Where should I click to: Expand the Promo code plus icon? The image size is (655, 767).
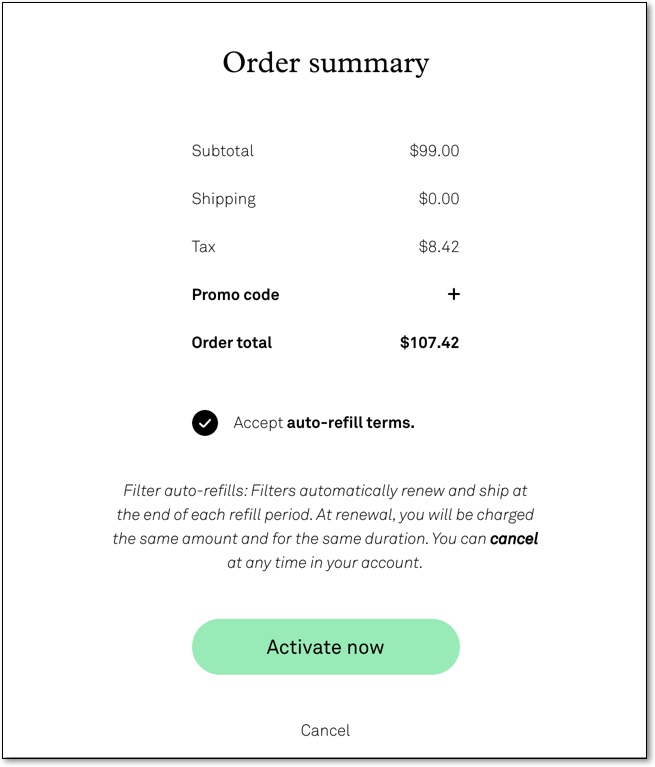[x=453, y=294]
